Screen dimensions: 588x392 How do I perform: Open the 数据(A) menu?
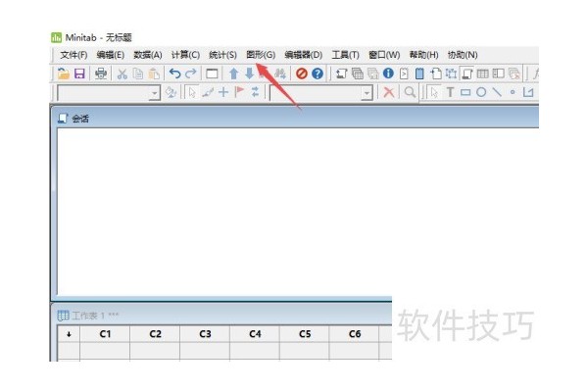[148, 55]
